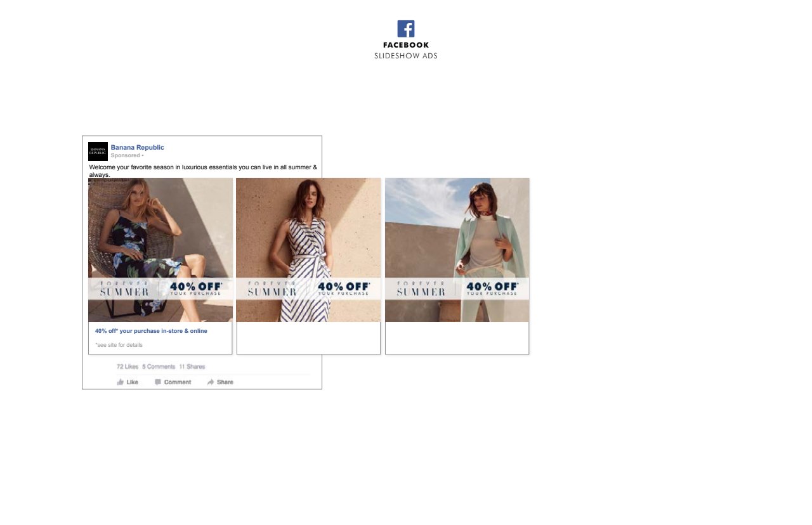The width and height of the screenshot is (812, 525).
Task: Open the Banana Republic profile picture
Action: pos(98,152)
